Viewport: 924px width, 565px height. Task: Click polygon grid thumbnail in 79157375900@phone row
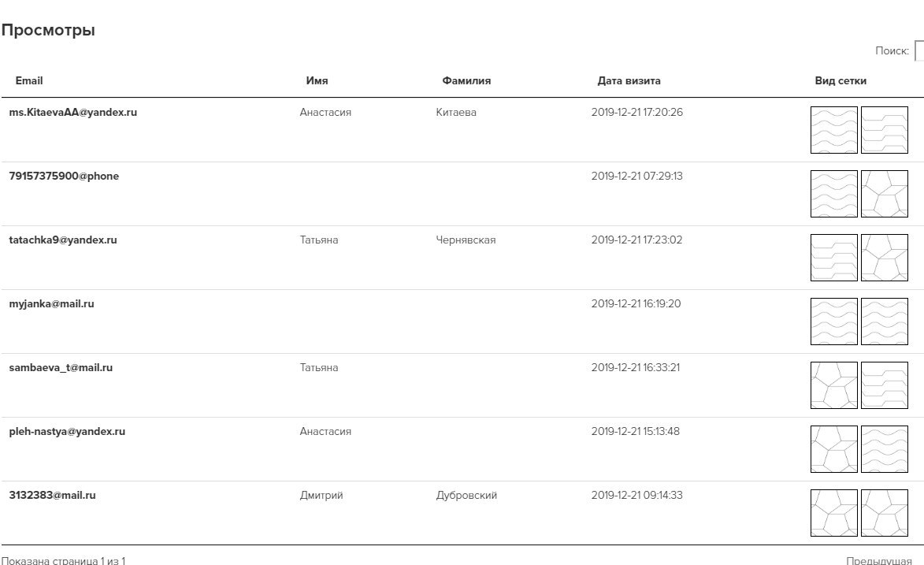[x=885, y=194]
